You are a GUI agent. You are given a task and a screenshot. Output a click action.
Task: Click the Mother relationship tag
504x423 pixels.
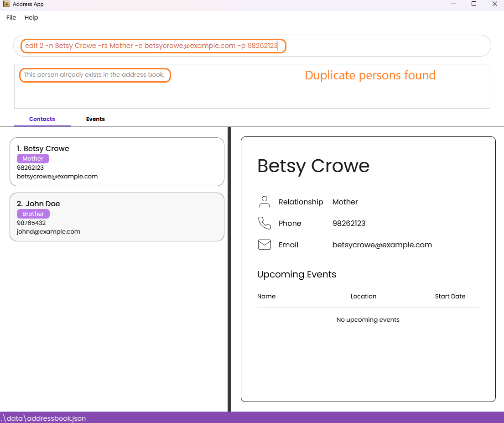(x=33, y=159)
